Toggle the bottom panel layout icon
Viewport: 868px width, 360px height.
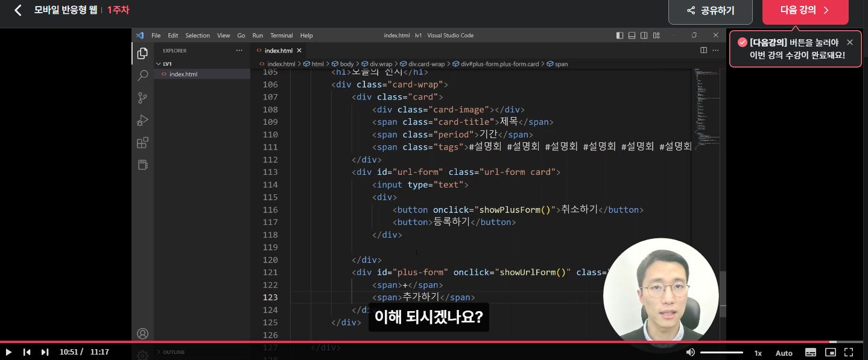[x=632, y=36]
